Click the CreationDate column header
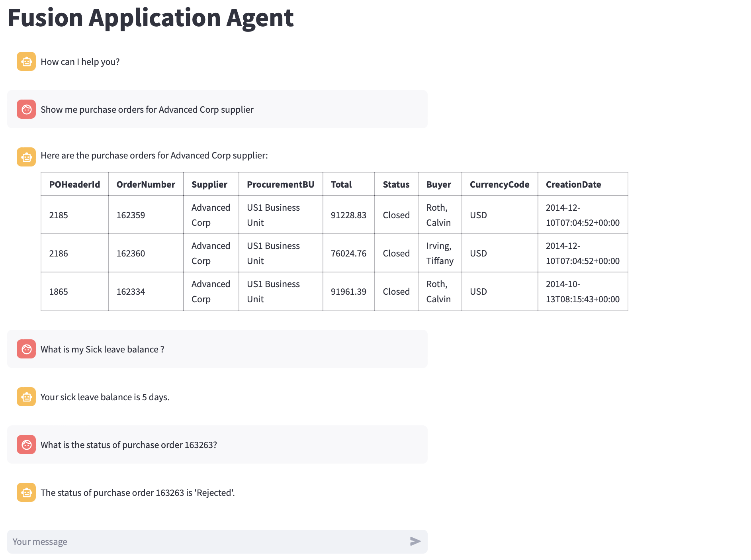Screen dimensions: 751x560 point(573,184)
